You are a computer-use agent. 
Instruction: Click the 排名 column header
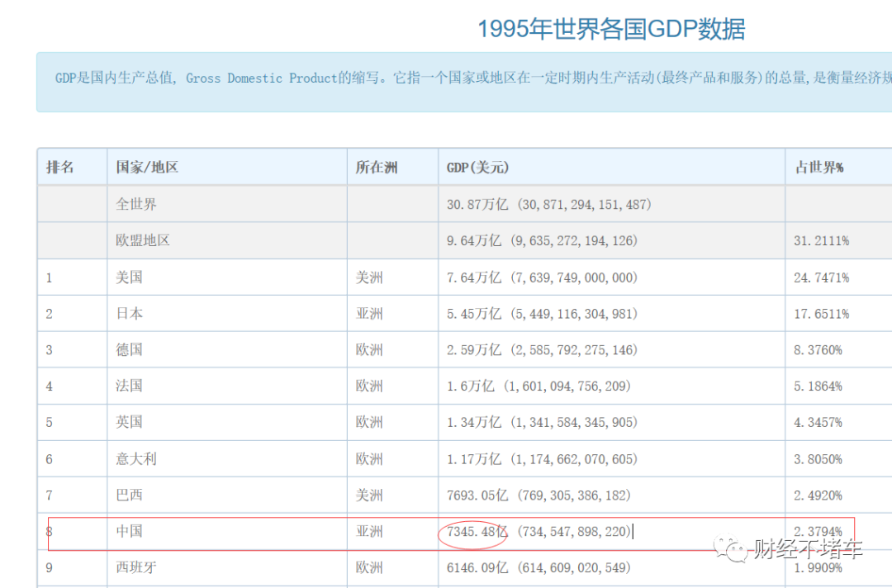pyautogui.click(x=59, y=167)
